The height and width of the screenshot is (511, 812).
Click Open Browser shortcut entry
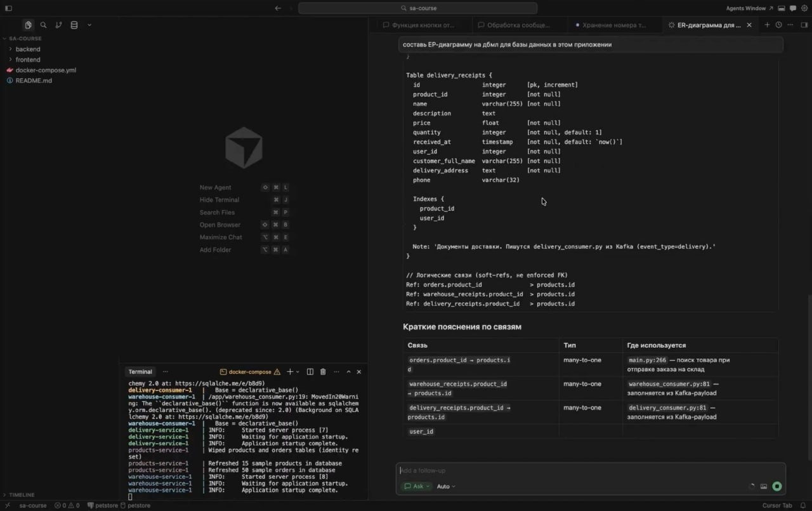coord(244,225)
